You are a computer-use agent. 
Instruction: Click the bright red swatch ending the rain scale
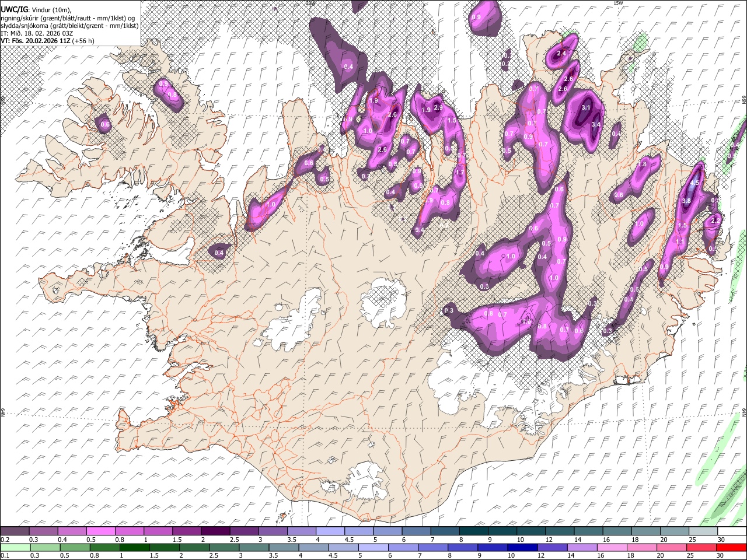coord(731,548)
